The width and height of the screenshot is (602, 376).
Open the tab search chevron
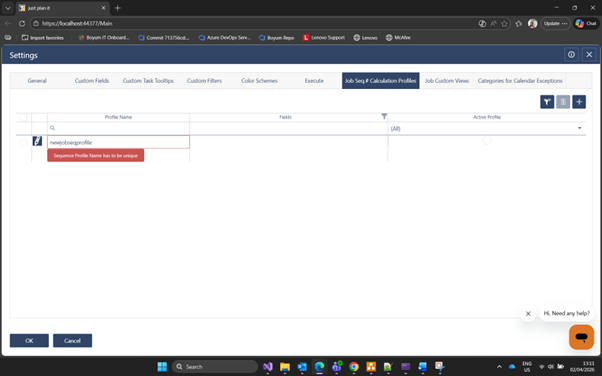click(x=8, y=8)
